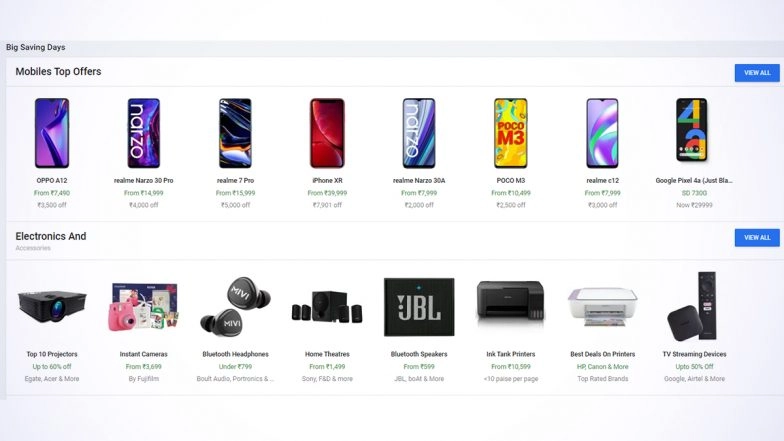Select the yellow POCO M3 phone image
784x441 pixels.
pyautogui.click(x=510, y=133)
